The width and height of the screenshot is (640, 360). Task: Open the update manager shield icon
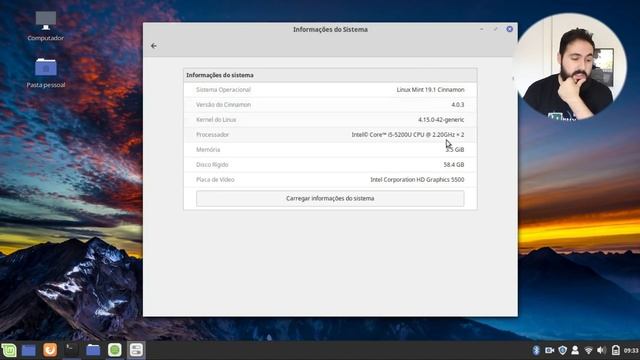pos(562,350)
